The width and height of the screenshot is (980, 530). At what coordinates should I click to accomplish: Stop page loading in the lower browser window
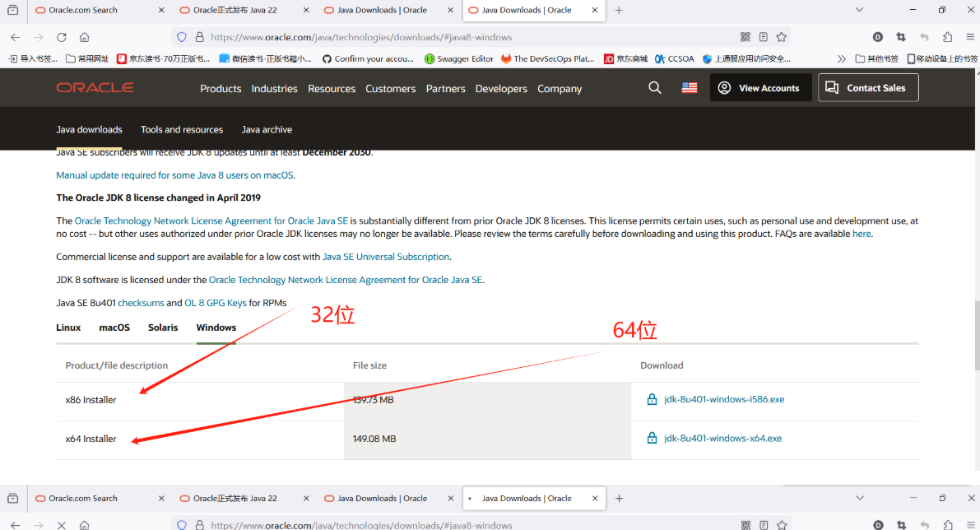[61, 525]
